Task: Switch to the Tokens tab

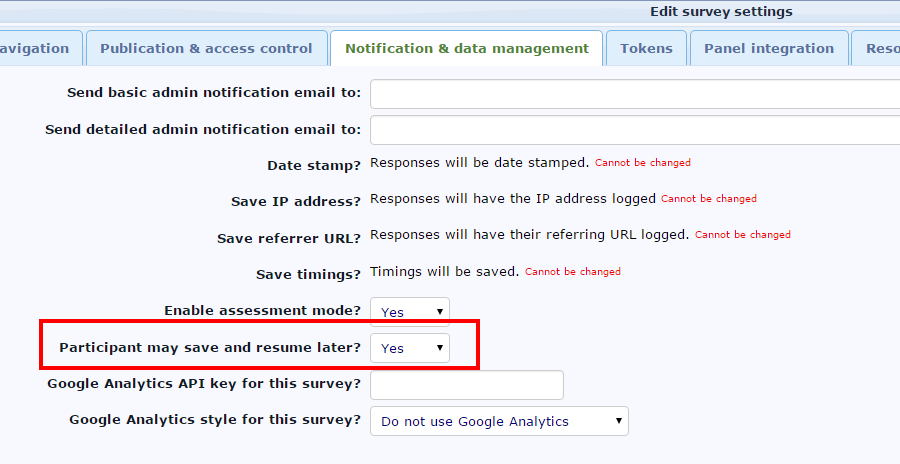Action: tap(646, 48)
